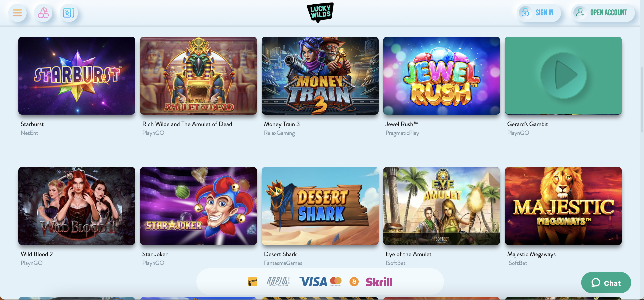Click the Visa payment logo
This screenshot has width=644, height=300.
tap(313, 282)
